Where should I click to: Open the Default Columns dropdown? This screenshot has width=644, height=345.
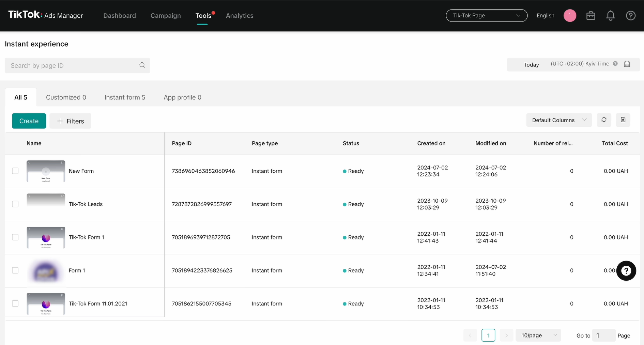(x=559, y=120)
